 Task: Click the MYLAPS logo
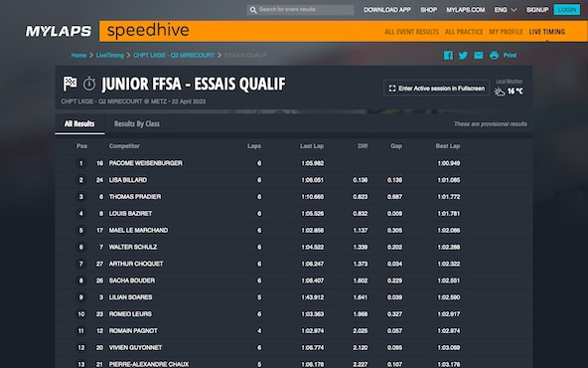click(59, 31)
